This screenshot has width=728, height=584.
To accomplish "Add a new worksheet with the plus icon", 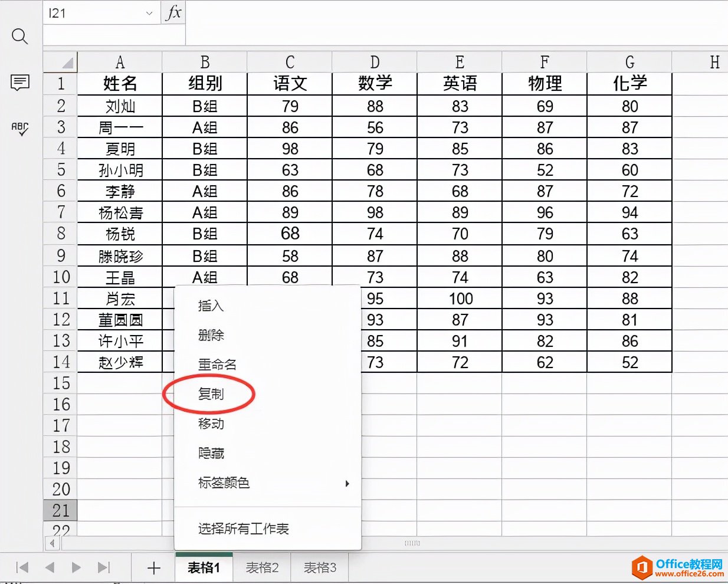I will pyautogui.click(x=153, y=567).
